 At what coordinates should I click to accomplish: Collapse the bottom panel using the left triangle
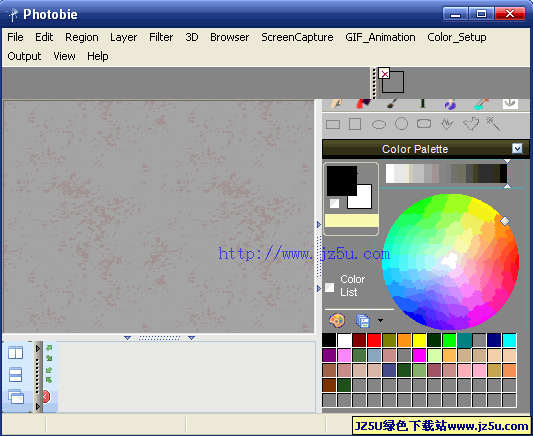point(127,338)
